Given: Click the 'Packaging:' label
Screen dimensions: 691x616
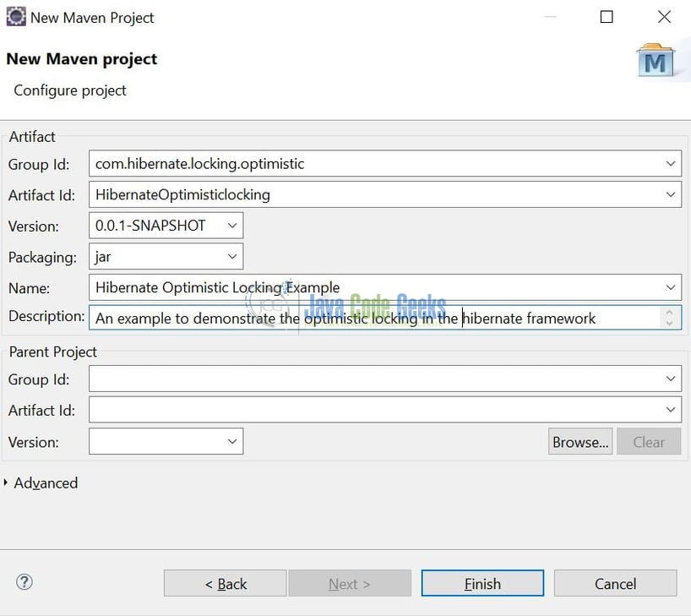Looking at the screenshot, I should 42,258.
